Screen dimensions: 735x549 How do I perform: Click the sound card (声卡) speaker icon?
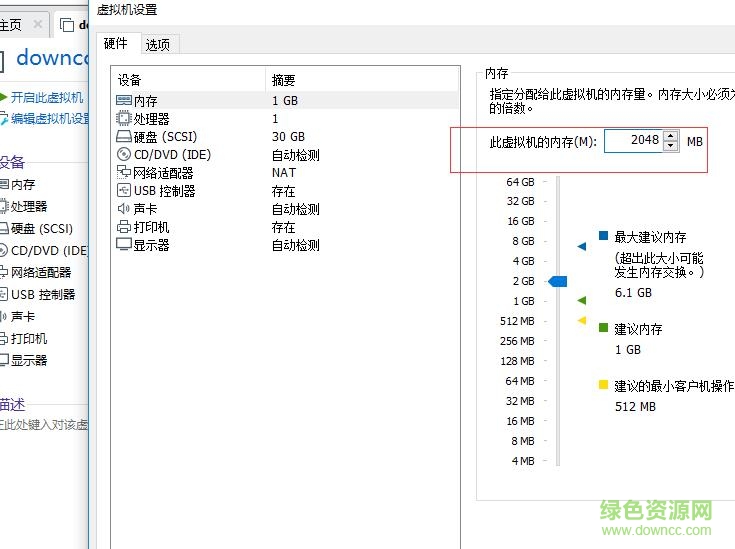pos(124,209)
